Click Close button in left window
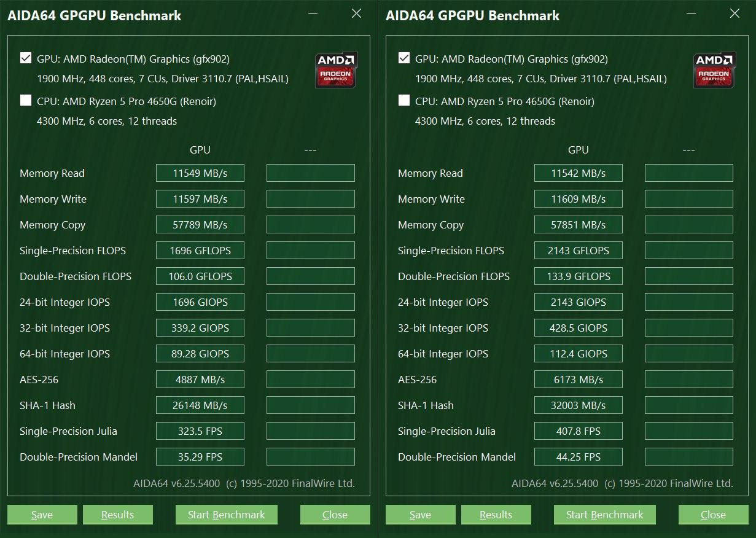The height and width of the screenshot is (538, 756). click(335, 515)
